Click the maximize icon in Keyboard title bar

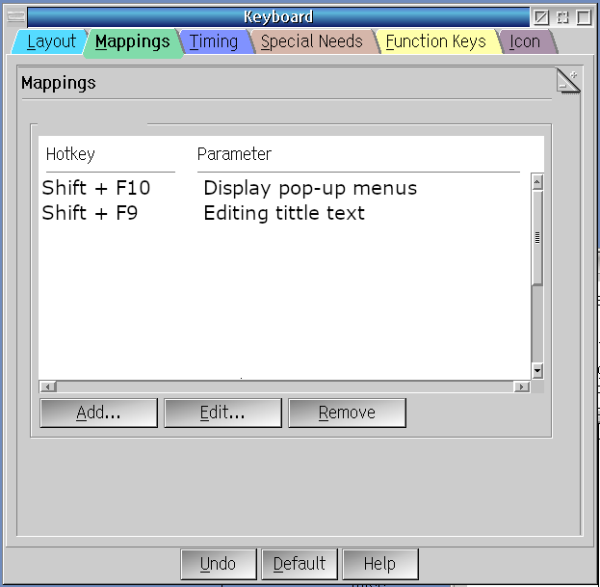point(584,17)
